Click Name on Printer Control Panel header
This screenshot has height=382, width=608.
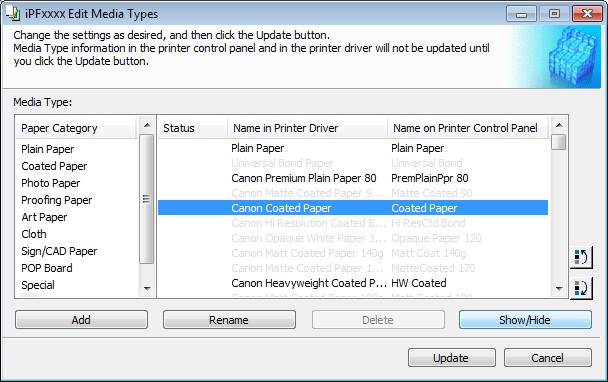click(x=468, y=128)
